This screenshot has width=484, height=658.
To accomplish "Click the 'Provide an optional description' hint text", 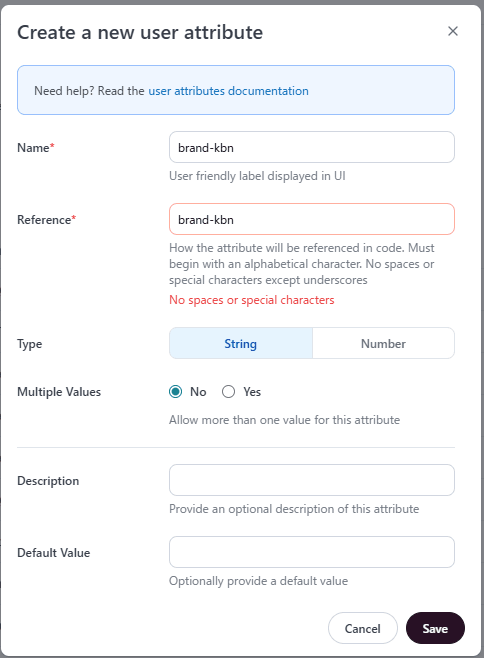I will tap(294, 509).
